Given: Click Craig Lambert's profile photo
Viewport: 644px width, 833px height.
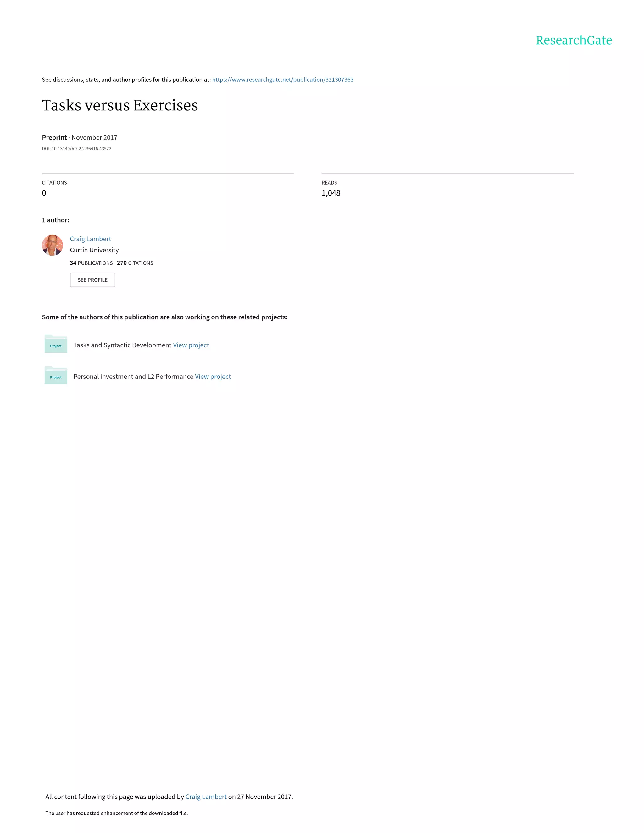Looking at the screenshot, I should click(x=52, y=245).
